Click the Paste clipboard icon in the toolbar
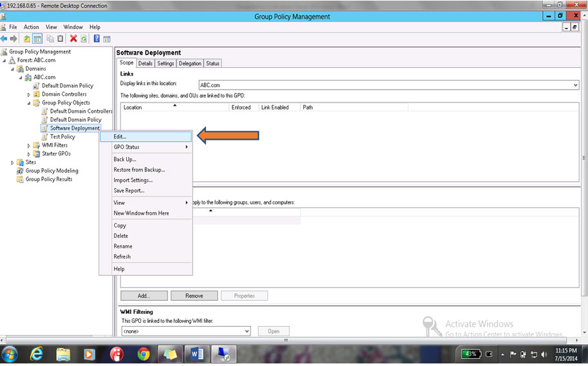 [60, 39]
